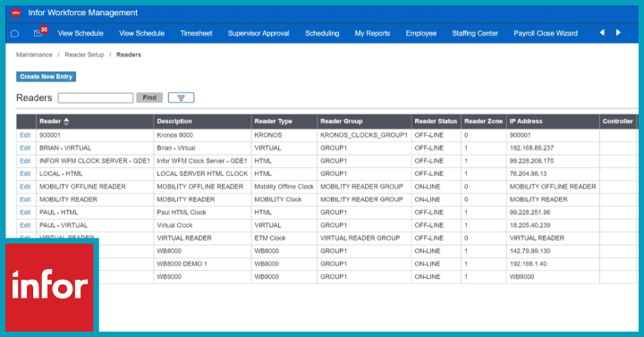Select IP address 192.168.1.40
The image size is (644, 337).
[x=529, y=264]
